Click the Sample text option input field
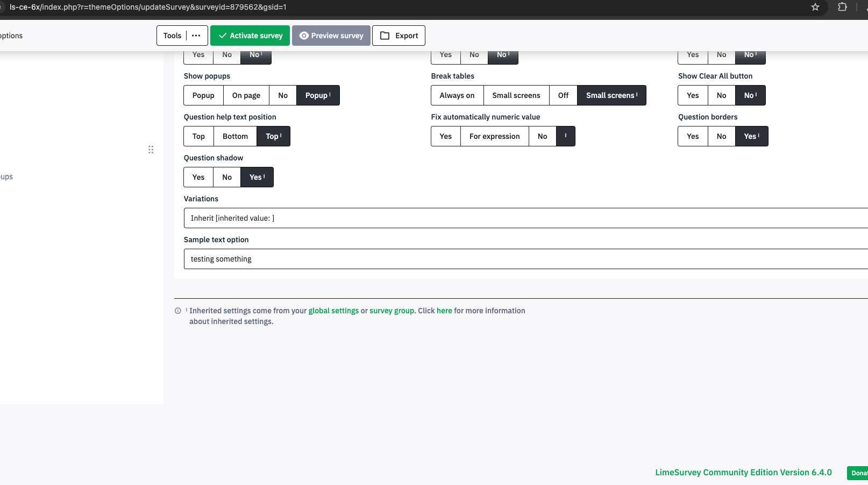The width and height of the screenshot is (868, 485). 524,259
